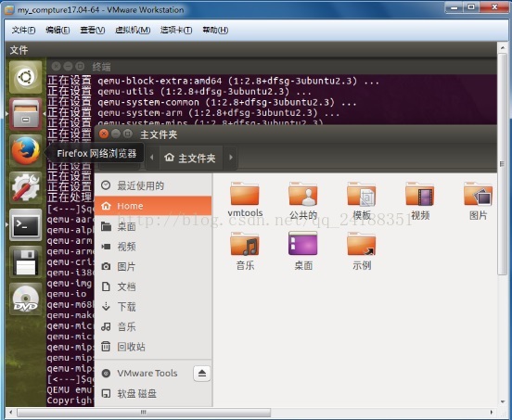Open the 虚拟机(M) menu in VMware
Viewport: 512px width, 420px height.
(133, 30)
